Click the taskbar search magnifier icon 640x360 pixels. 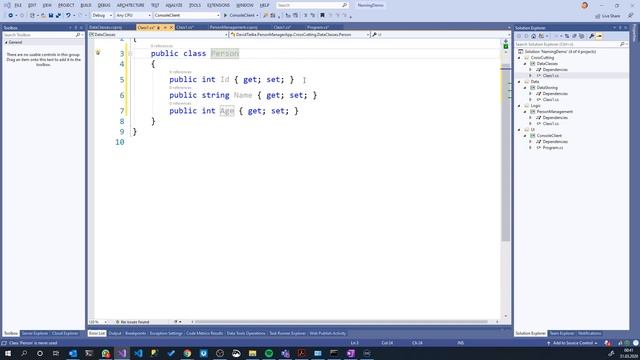click(24, 353)
